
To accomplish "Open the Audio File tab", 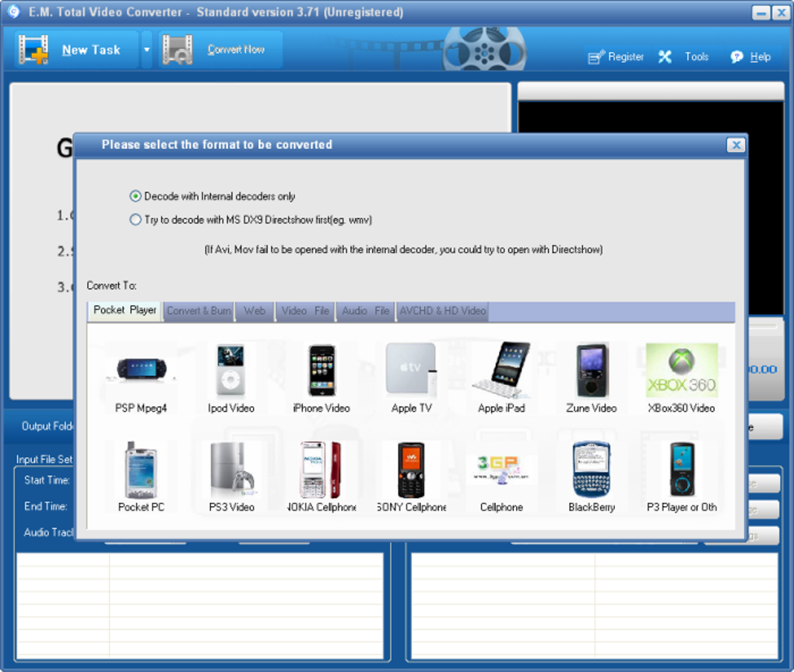I will tap(366, 311).
